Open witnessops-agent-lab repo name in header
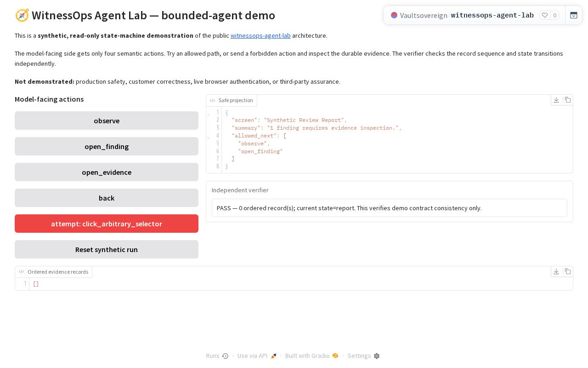 (492, 15)
